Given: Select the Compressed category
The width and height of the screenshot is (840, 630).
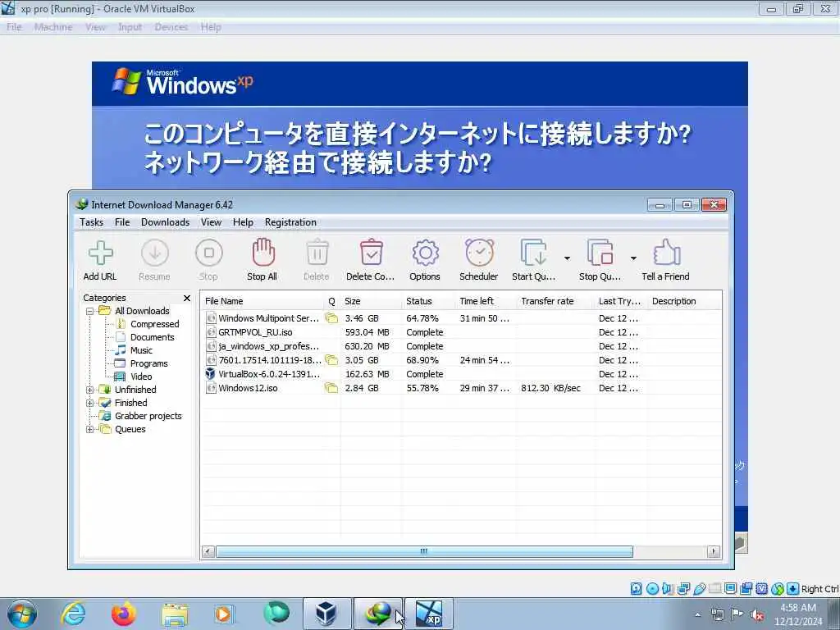Looking at the screenshot, I should (154, 324).
